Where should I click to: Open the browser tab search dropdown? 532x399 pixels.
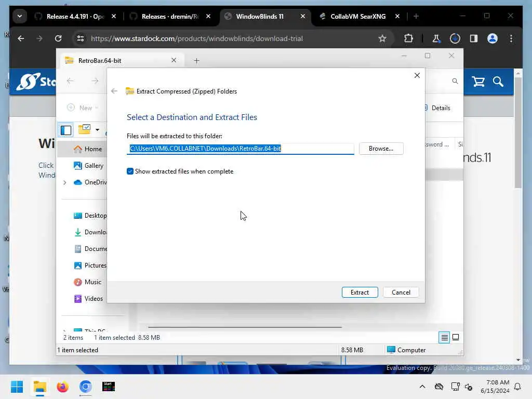(20, 16)
